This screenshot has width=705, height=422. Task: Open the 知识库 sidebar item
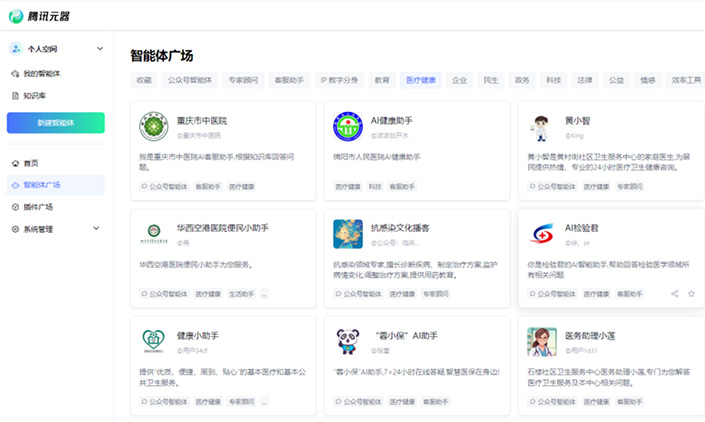coord(35,96)
